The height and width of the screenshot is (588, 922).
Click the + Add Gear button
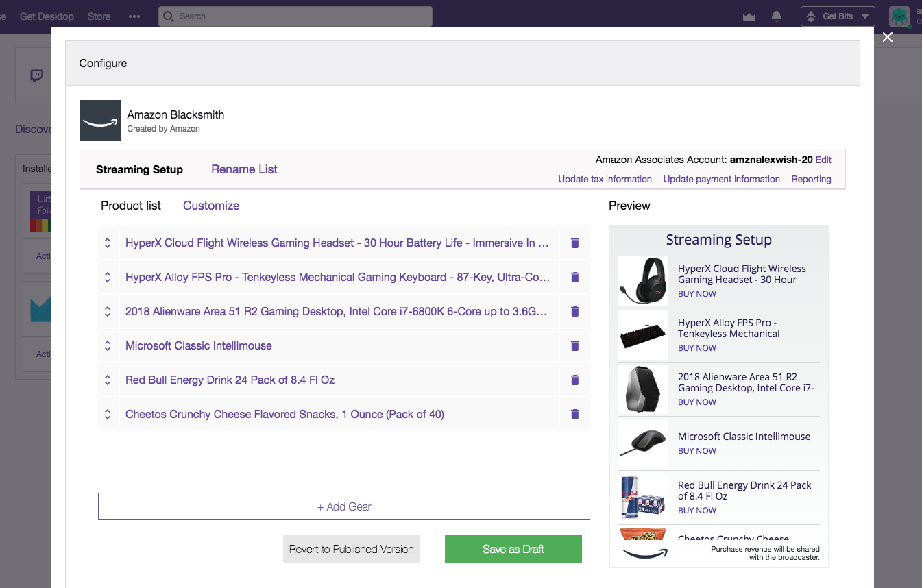[343, 506]
